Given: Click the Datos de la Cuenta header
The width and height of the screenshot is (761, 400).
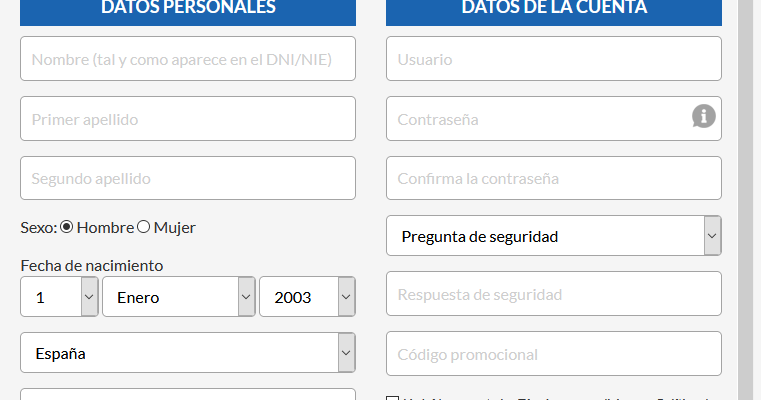Looking at the screenshot, I should [x=554, y=10].
